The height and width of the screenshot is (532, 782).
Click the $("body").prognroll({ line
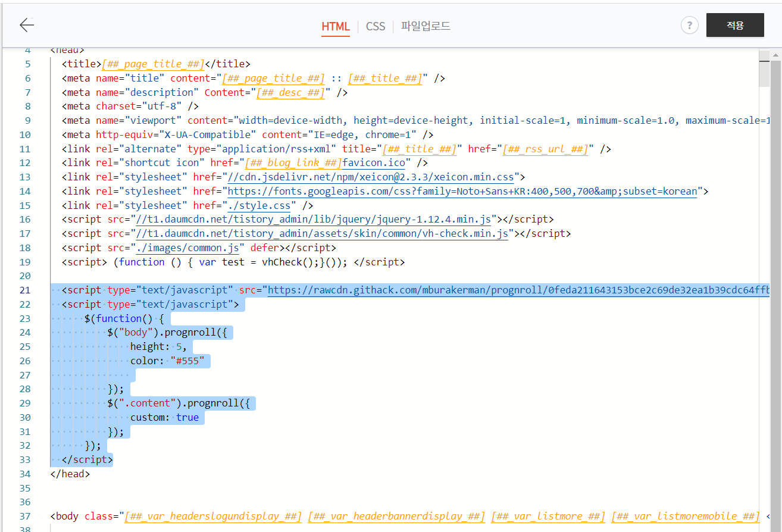(167, 332)
